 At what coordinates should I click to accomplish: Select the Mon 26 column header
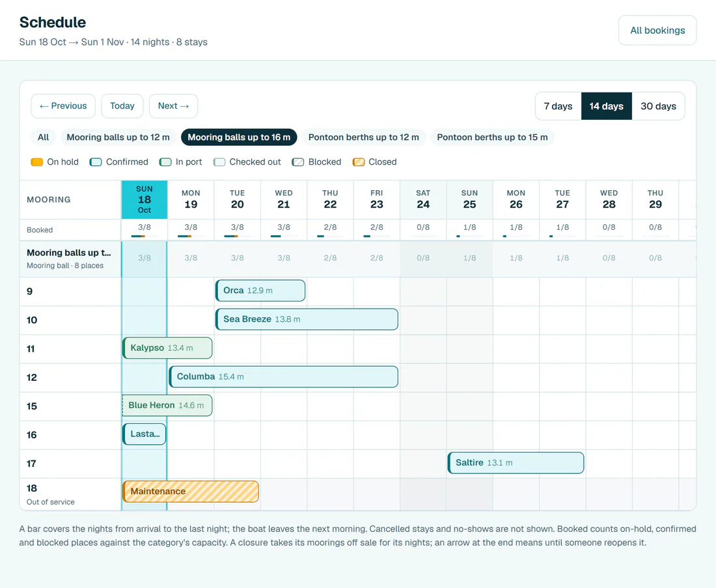(516, 200)
